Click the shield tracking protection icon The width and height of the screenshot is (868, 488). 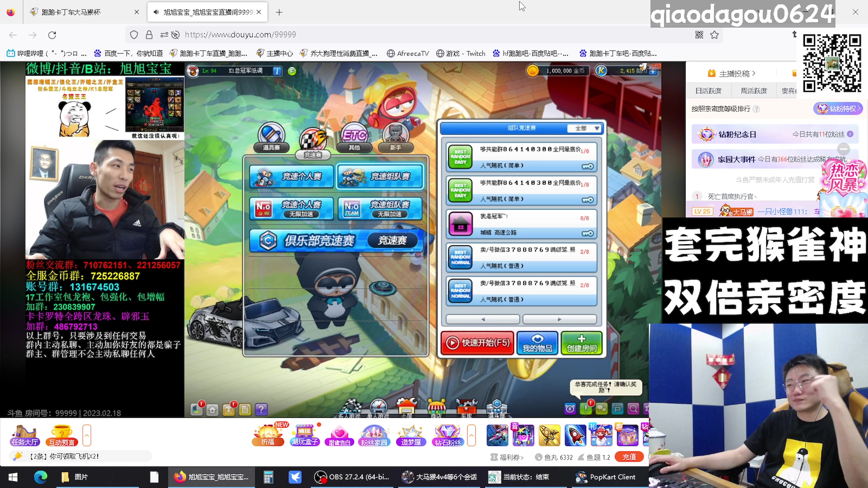[x=134, y=35]
